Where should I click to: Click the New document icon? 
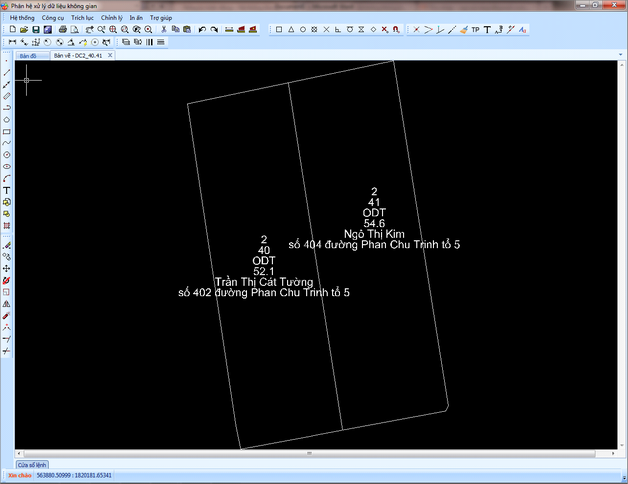[11, 30]
